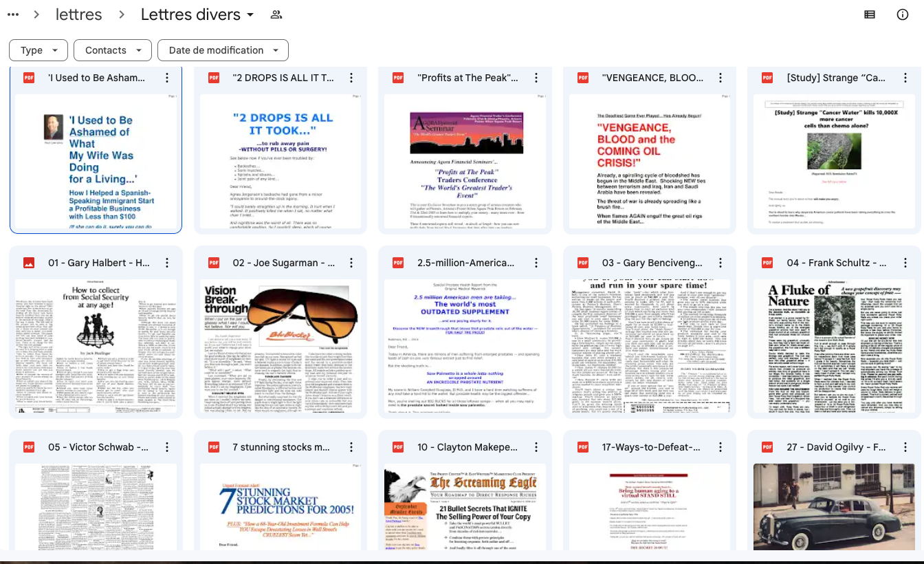The image size is (924, 564).
Task: Open more actions for 17-Ways-to-Defeat file
Action: tap(720, 447)
